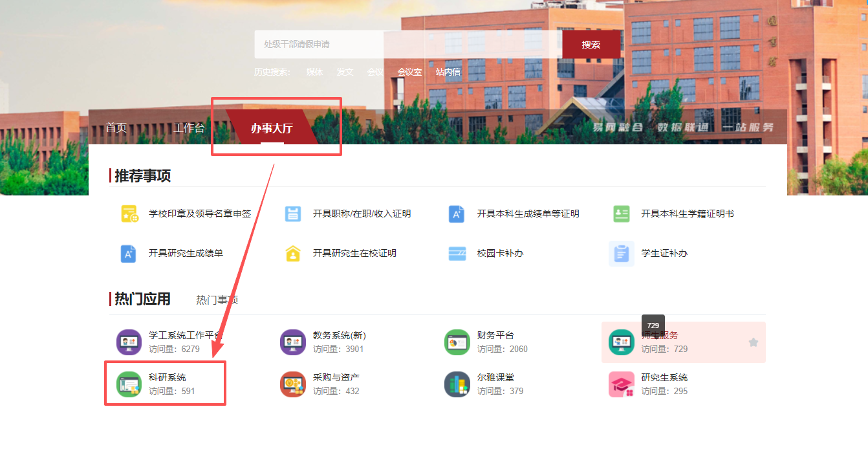Screen dimensions: 868x453
Task: Click the 学生证补办 clipboard icon
Action: tap(622, 254)
